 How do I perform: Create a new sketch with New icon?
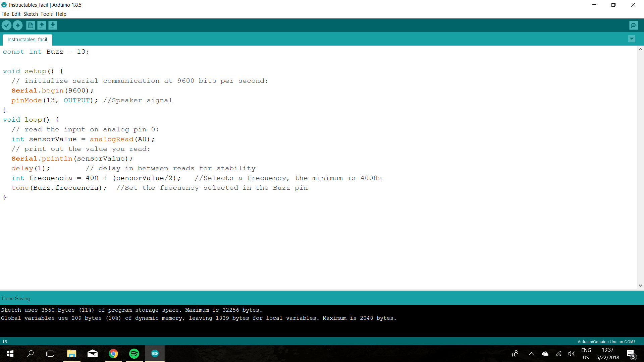31,25
